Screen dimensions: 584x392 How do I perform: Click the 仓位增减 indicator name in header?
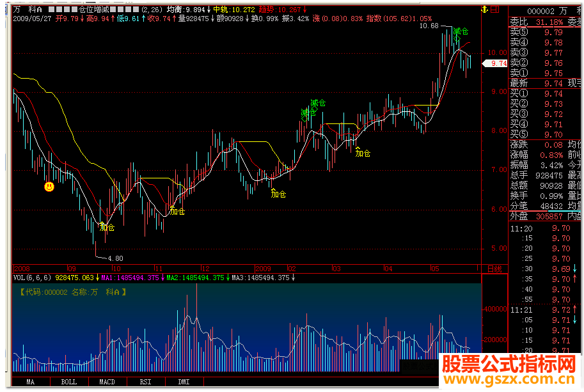pos(94,10)
